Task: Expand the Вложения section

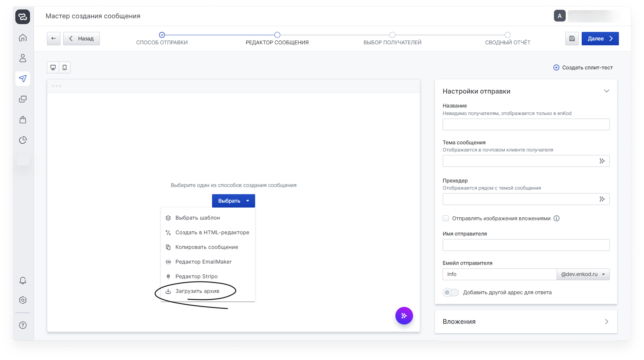Action: (x=606, y=322)
